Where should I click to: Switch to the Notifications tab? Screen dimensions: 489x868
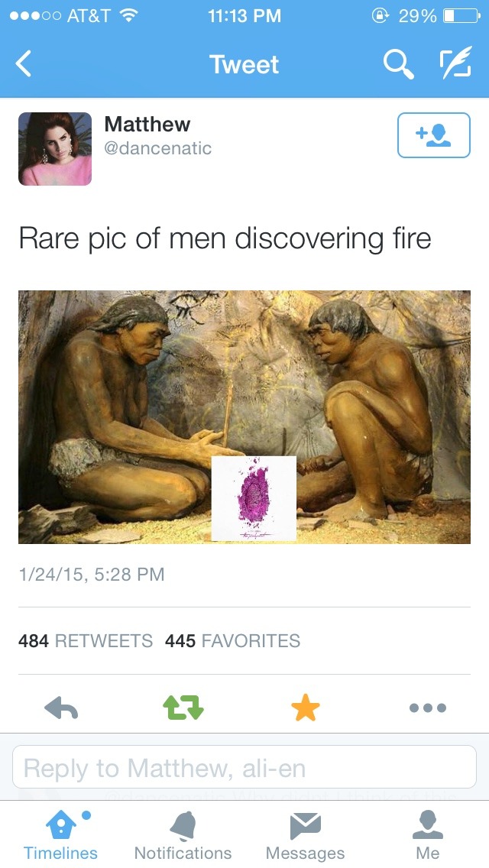183,836
